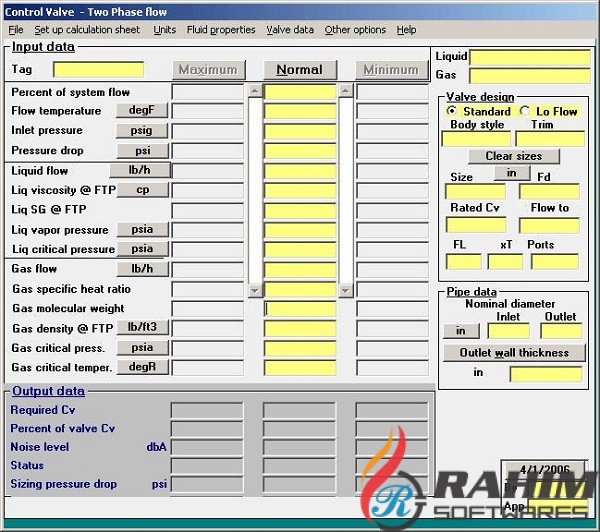Open the Fluid properties menu
The image size is (600, 532).
pos(219,30)
